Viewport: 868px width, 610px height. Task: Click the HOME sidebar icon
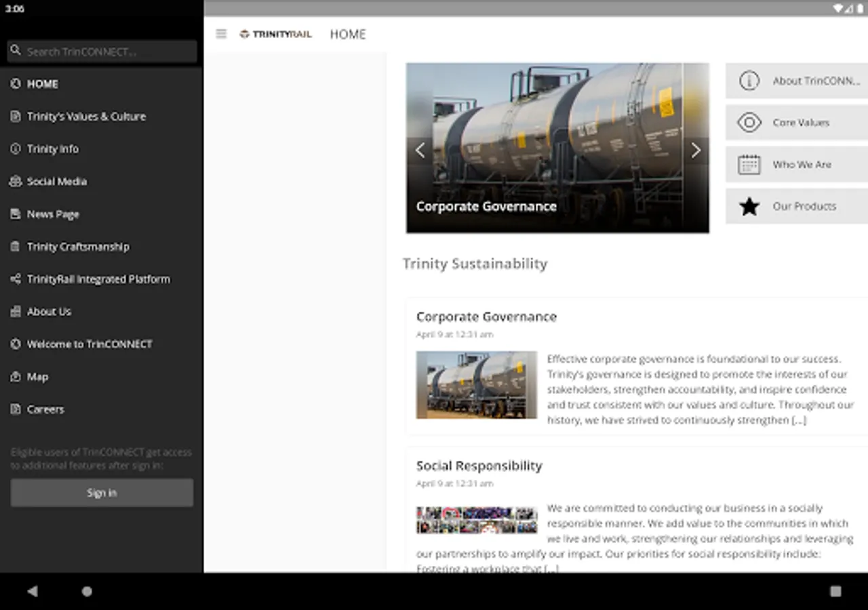point(16,84)
